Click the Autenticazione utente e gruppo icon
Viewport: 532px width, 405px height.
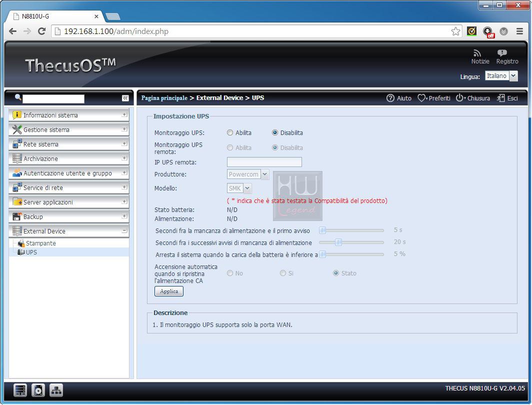coord(16,173)
